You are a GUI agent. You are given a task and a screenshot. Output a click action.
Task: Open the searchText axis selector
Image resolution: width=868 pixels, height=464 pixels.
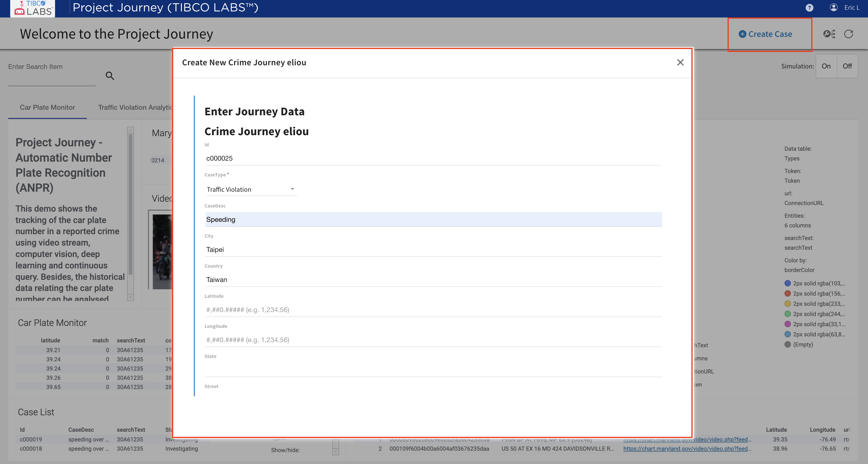click(x=798, y=248)
